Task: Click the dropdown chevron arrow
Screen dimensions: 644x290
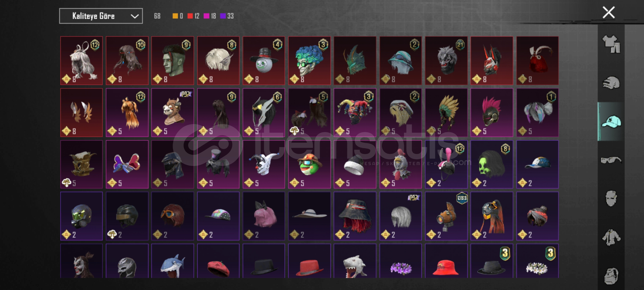Action: click(134, 16)
